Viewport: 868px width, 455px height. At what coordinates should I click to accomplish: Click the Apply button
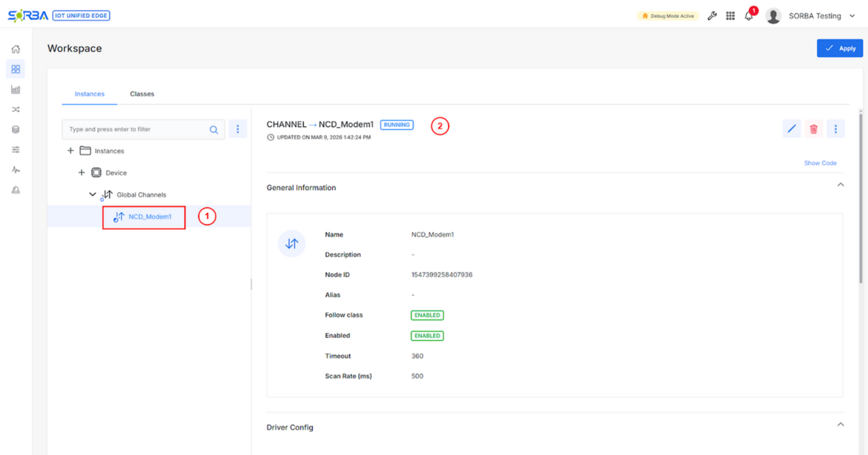(840, 48)
